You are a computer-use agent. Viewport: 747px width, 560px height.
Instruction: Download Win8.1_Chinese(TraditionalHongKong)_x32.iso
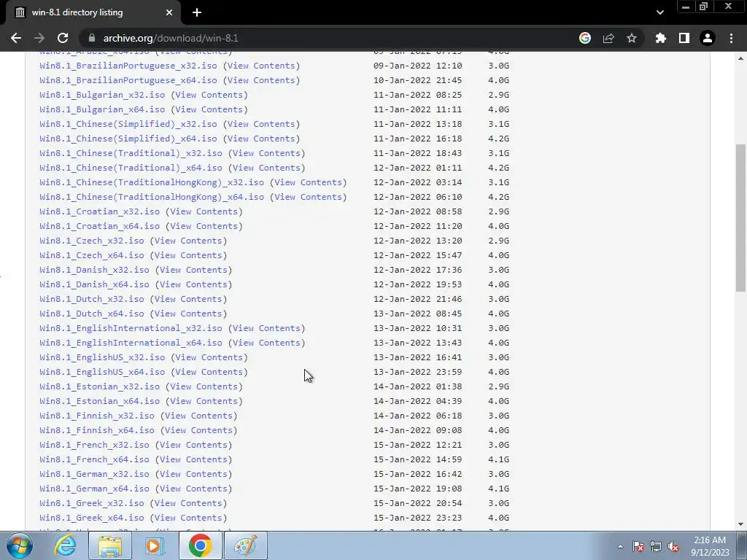(152, 182)
